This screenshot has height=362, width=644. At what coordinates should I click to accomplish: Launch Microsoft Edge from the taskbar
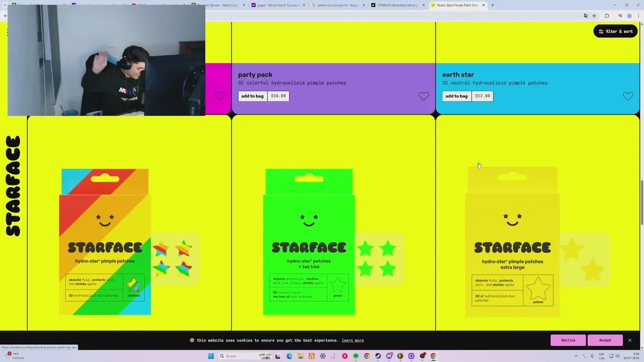(x=289, y=356)
